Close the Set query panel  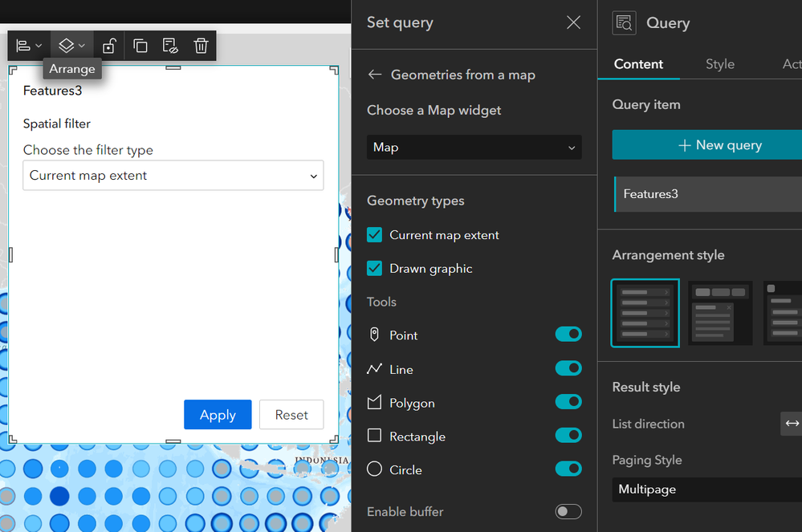coord(573,22)
